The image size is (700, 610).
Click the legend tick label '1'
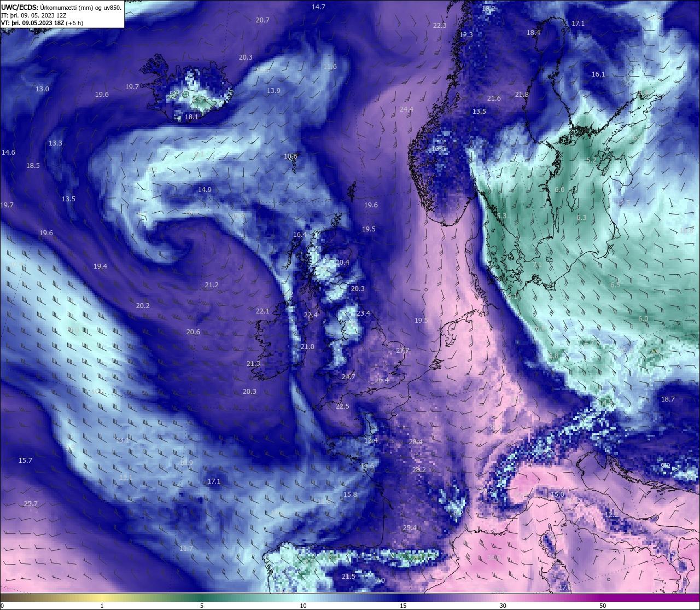(x=102, y=606)
